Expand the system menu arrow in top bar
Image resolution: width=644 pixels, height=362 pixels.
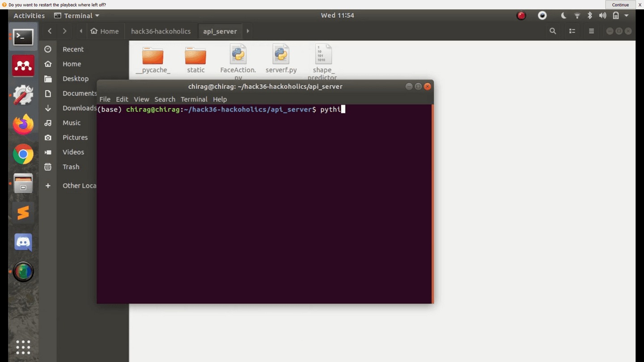(x=627, y=16)
